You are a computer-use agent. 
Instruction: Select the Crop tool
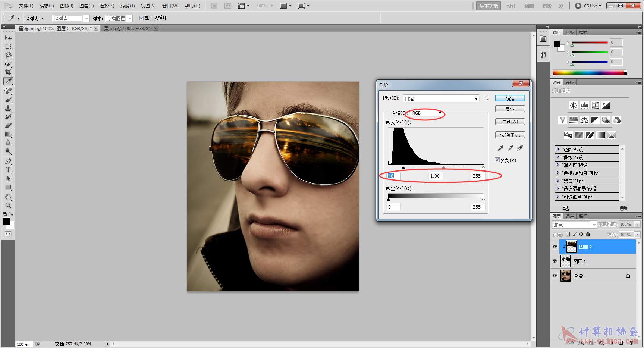[x=8, y=72]
